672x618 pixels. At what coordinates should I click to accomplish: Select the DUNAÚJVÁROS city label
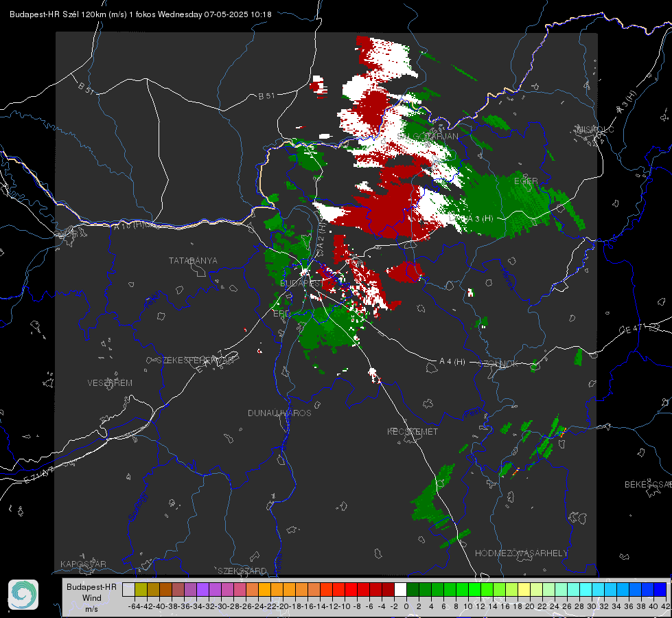click(x=279, y=413)
